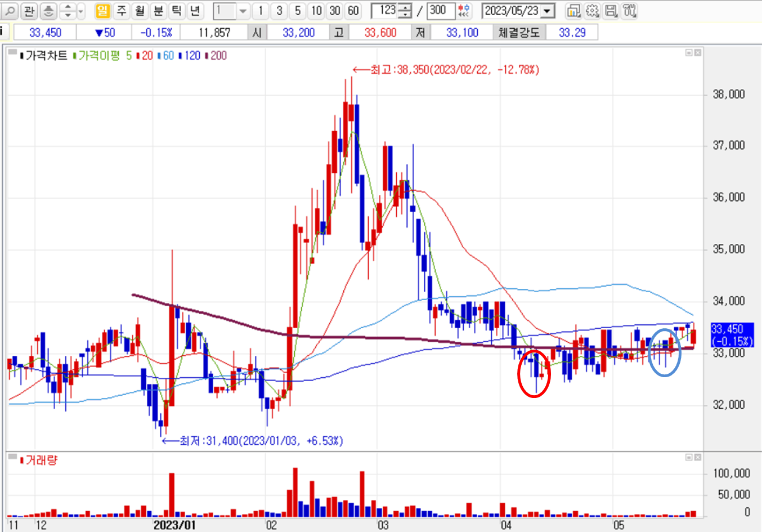762x532 pixels.
Task: Click the magnifier search icon
Action: [11, 11]
